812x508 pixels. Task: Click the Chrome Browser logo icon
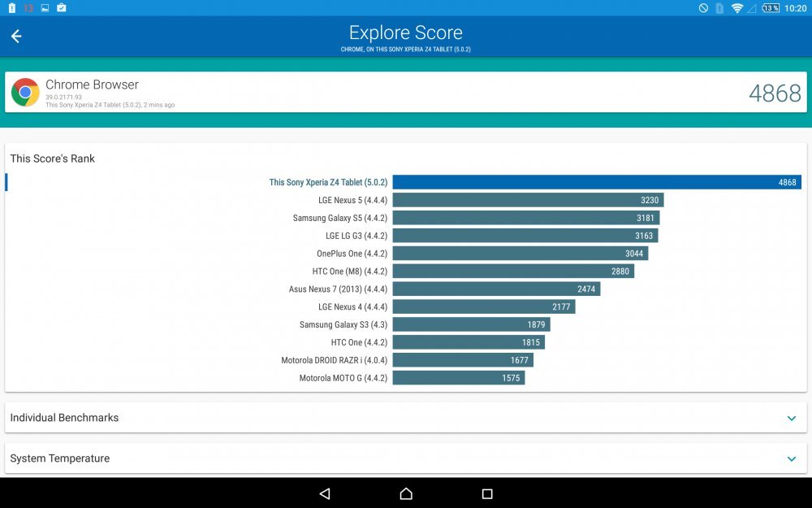click(x=25, y=92)
